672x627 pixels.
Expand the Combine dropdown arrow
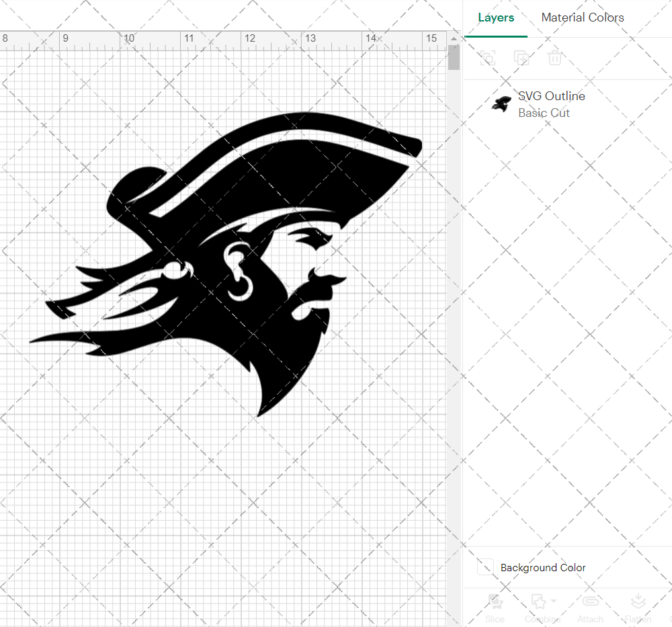(554, 601)
